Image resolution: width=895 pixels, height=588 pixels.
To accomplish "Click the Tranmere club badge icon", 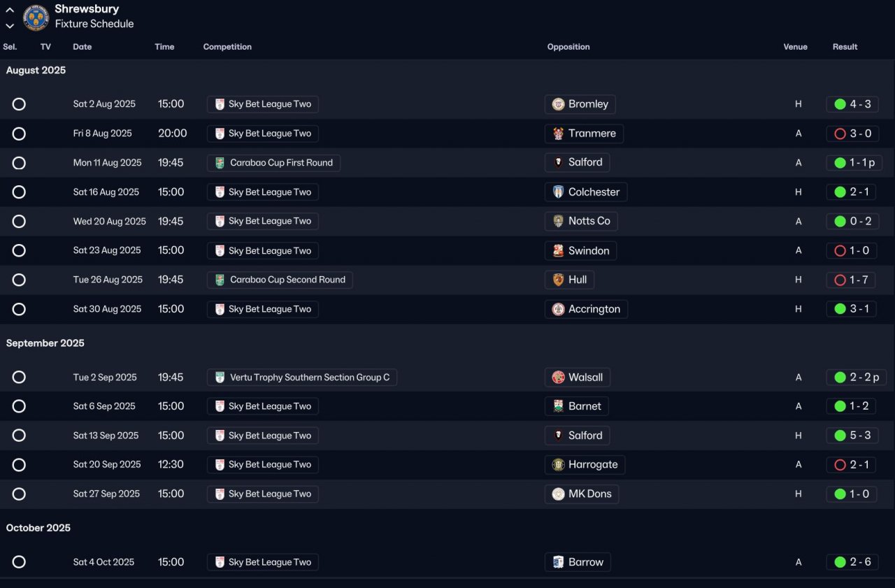I will pos(558,134).
